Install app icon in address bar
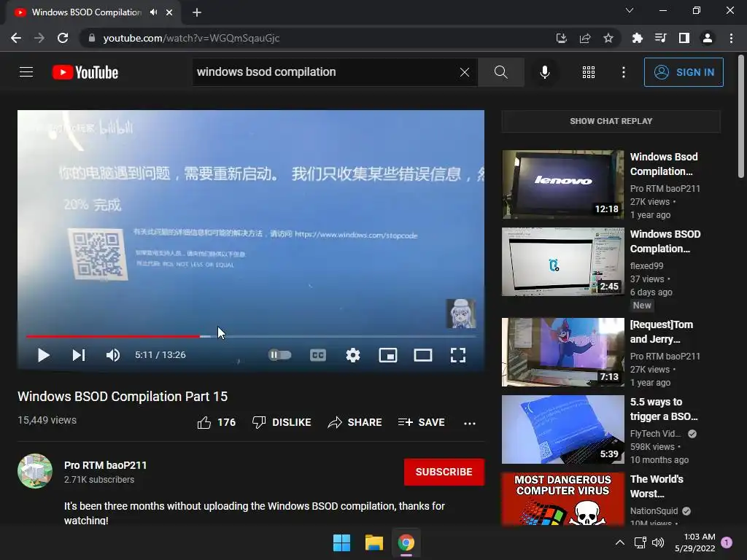 click(561, 38)
